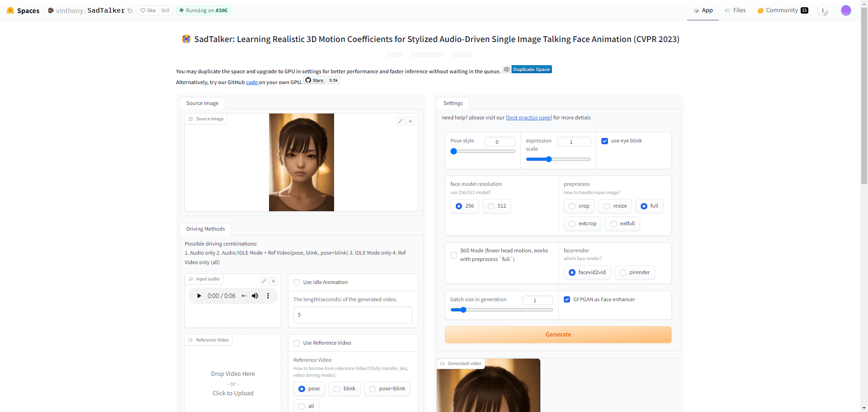
Task: Select full preprocess option
Action: [649, 206]
